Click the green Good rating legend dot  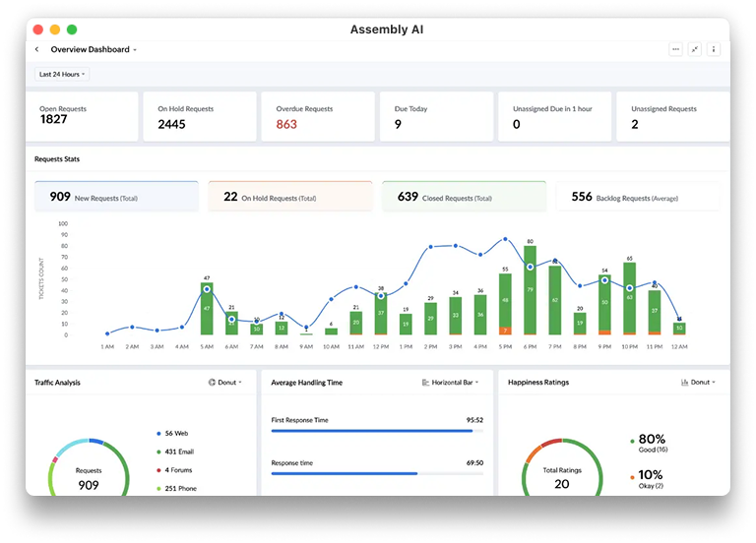coord(632,441)
